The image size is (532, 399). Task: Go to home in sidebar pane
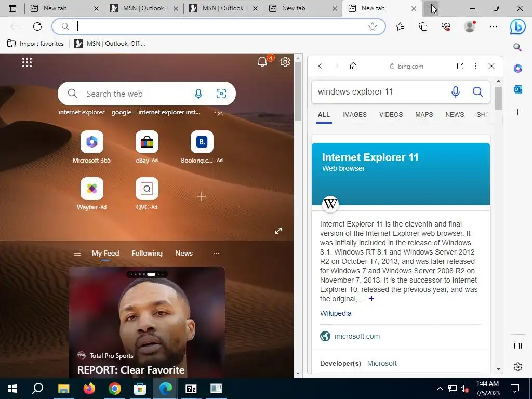click(x=353, y=66)
